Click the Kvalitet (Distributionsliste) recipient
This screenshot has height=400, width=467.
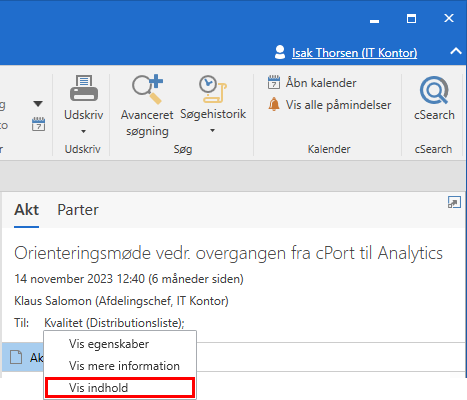[x=114, y=323]
